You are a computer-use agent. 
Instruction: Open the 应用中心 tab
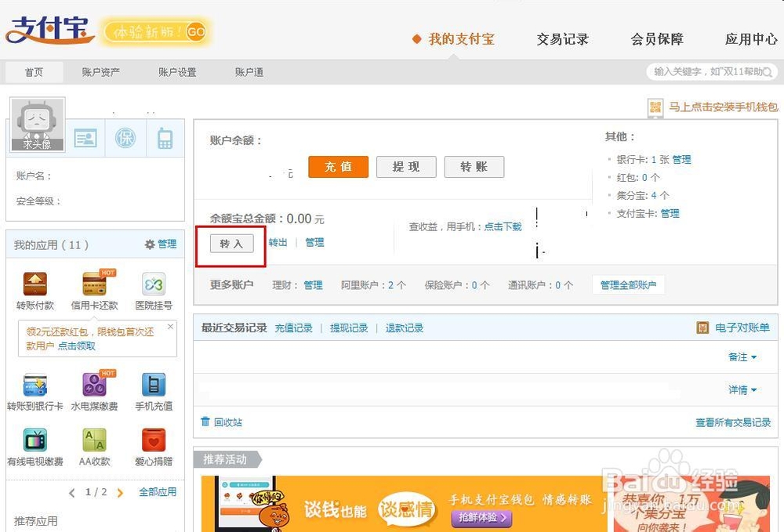751,39
